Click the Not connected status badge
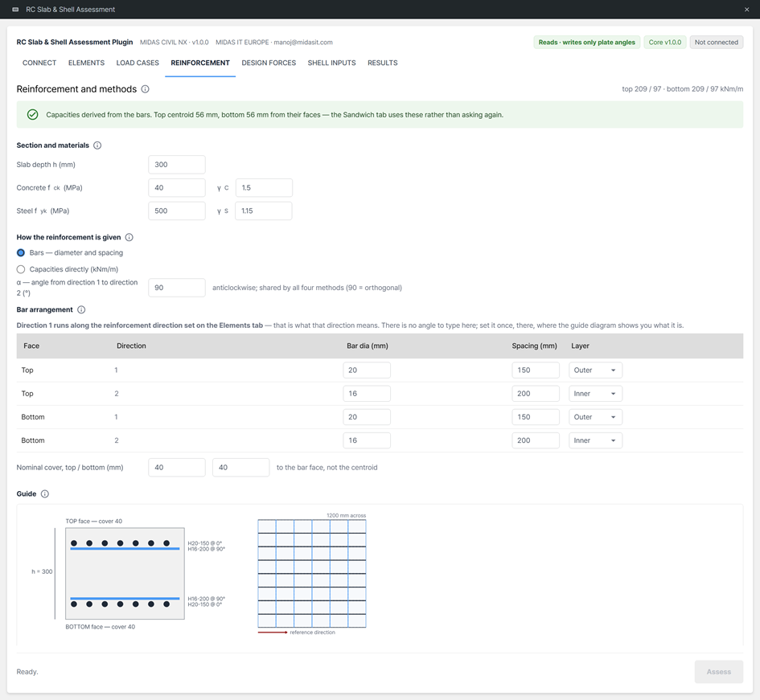The height and width of the screenshot is (700, 760). point(716,42)
